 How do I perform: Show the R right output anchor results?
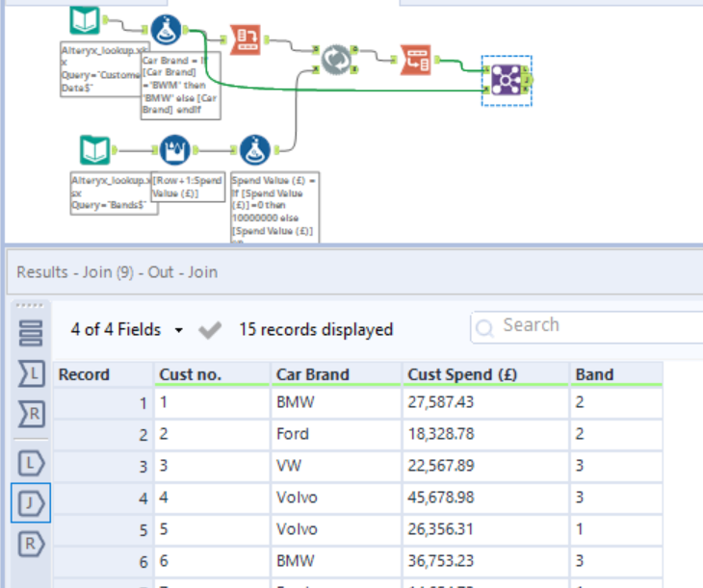[x=31, y=544]
